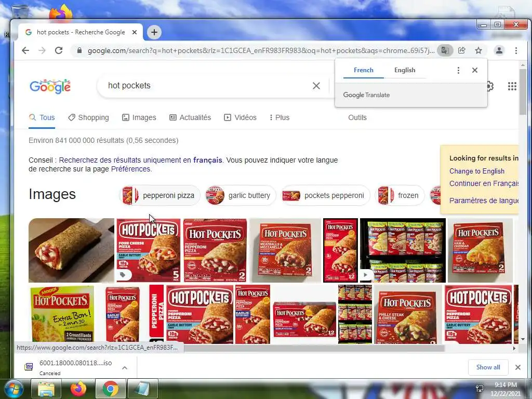Select the pepperoni pizza filter chip
Image resolution: width=532 pixels, height=399 pixels.
click(x=160, y=195)
